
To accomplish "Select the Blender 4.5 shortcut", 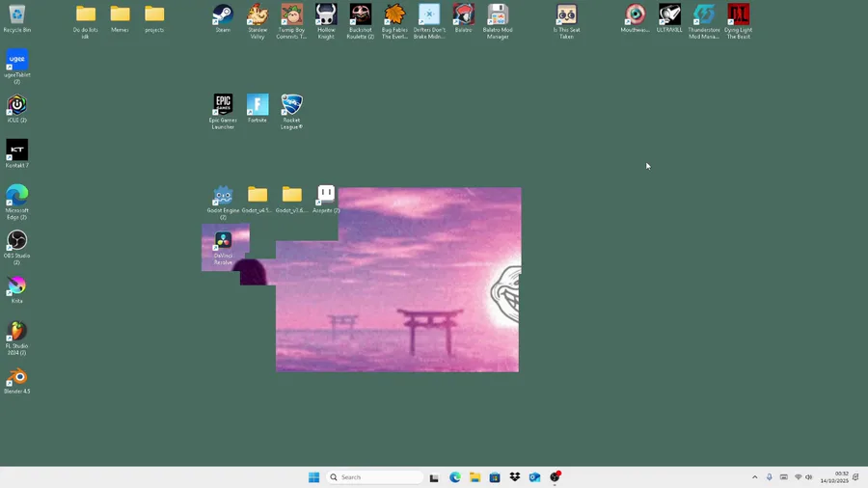I will click(16, 380).
